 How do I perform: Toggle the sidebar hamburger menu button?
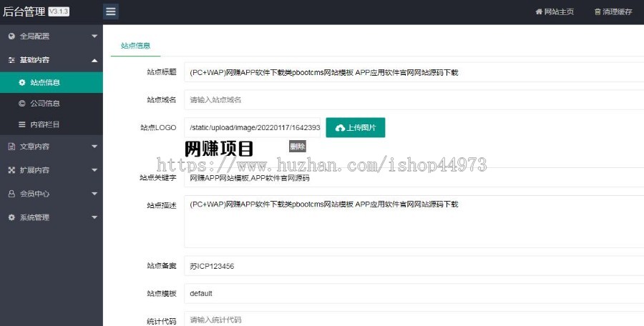[111, 11]
